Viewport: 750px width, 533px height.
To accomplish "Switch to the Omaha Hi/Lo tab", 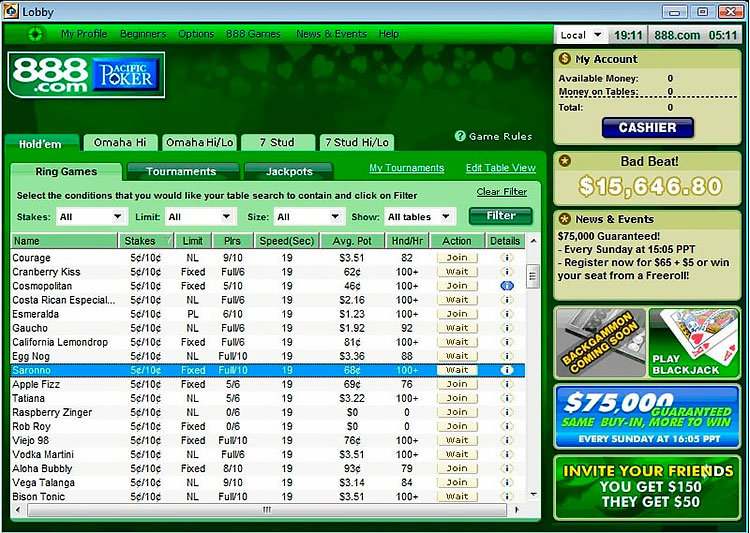I will click(199, 142).
